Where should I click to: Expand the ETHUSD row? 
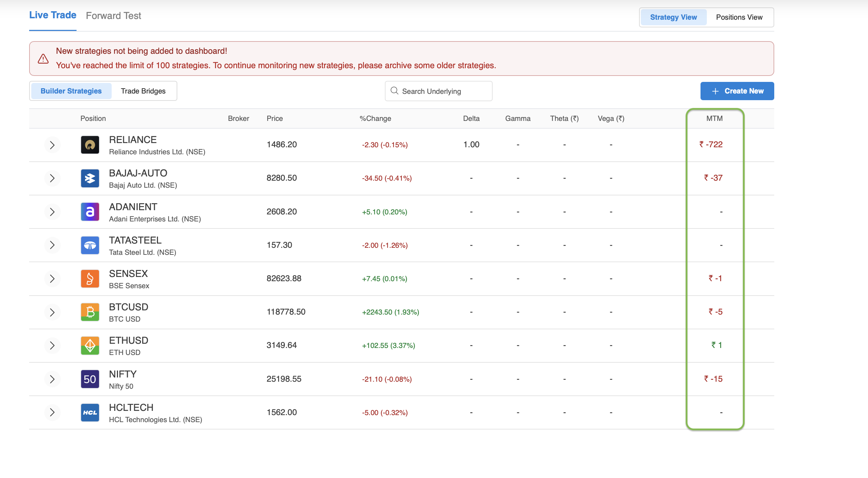pos(52,345)
